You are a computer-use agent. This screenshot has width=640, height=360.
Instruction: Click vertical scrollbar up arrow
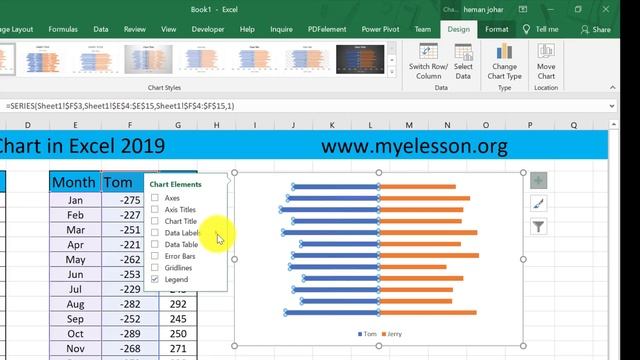613,124
